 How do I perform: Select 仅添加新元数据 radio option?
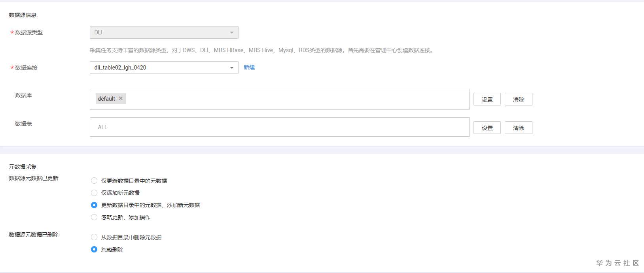(x=94, y=193)
